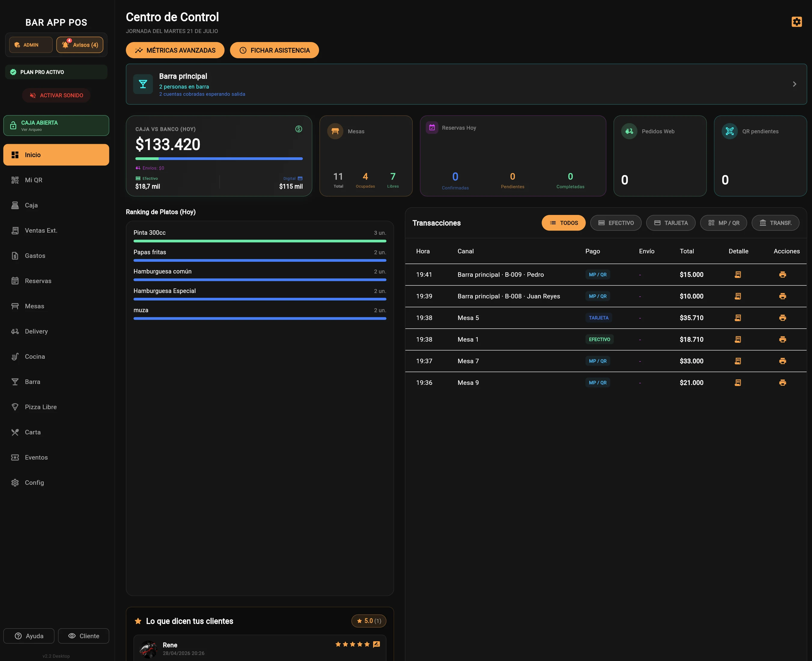Open Pizza Libre in sidebar
The height and width of the screenshot is (661, 812).
click(x=56, y=407)
